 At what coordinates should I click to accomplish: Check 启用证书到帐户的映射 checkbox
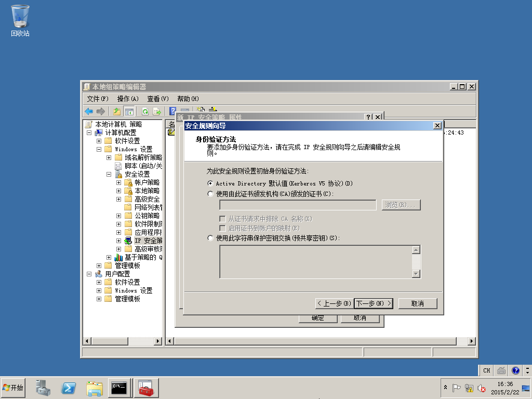222,228
